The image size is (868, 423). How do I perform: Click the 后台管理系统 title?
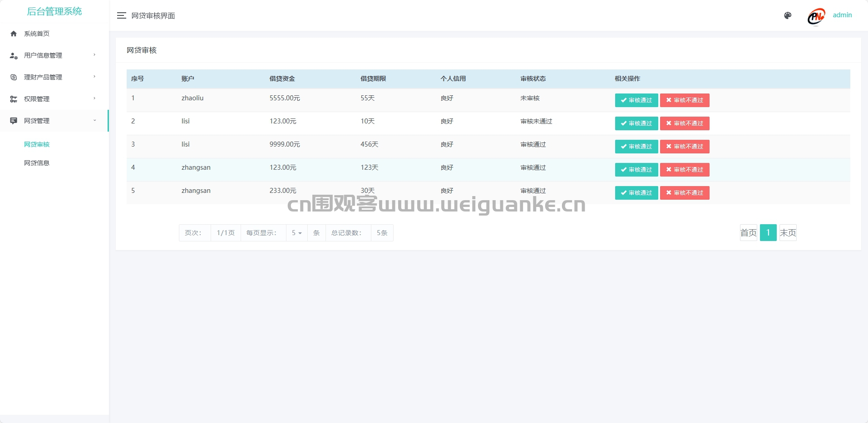coord(54,11)
